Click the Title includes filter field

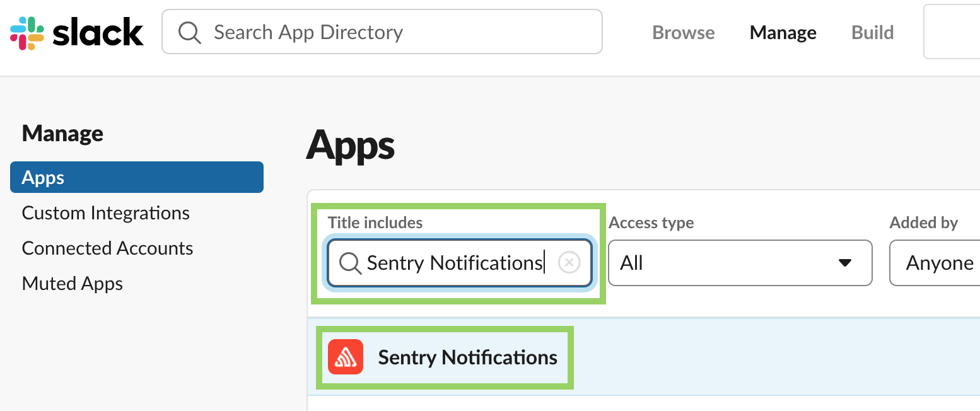point(460,262)
